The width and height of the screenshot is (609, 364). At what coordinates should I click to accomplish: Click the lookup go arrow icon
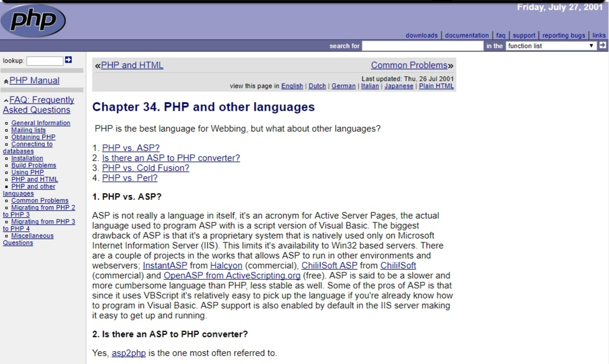68,60
